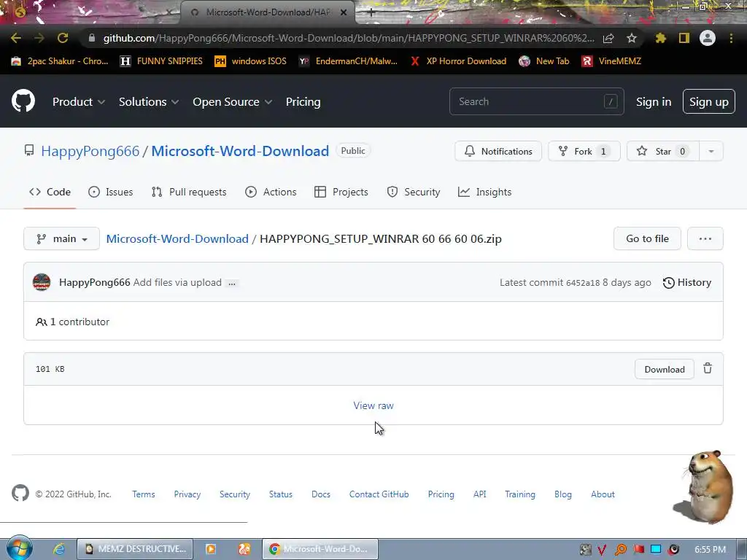
Task: Open the Extensions puzzle icon
Action: [660, 38]
